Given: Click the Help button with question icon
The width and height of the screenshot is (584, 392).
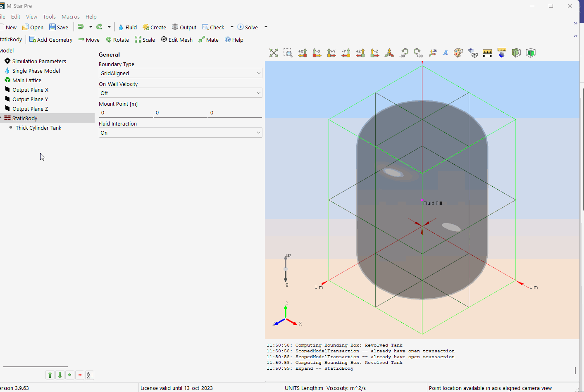Looking at the screenshot, I should 234,40.
